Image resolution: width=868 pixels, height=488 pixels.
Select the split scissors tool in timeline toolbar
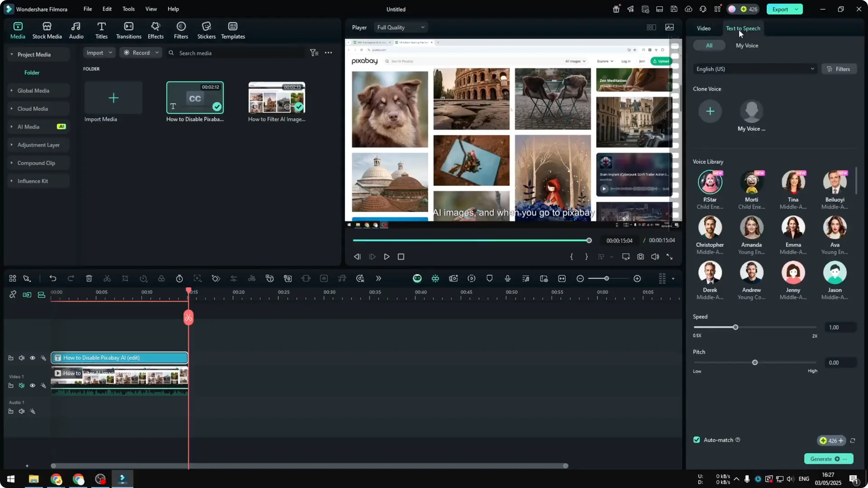pos(107,278)
